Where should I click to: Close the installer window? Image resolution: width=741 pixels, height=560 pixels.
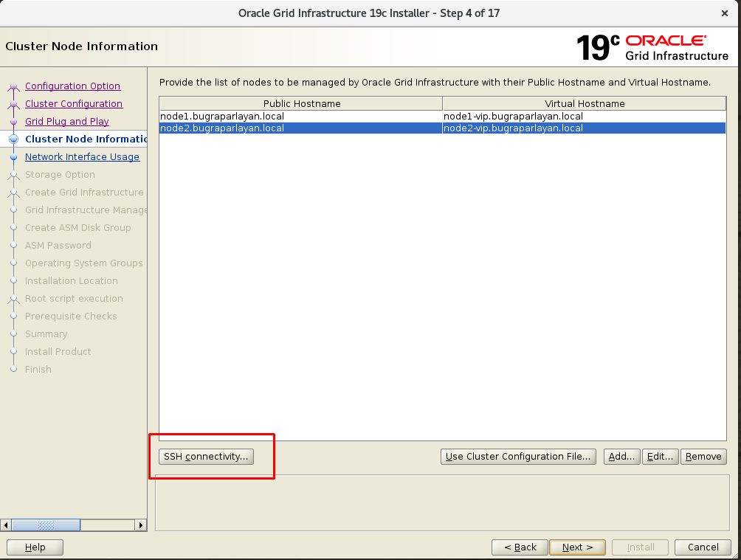coord(725,13)
